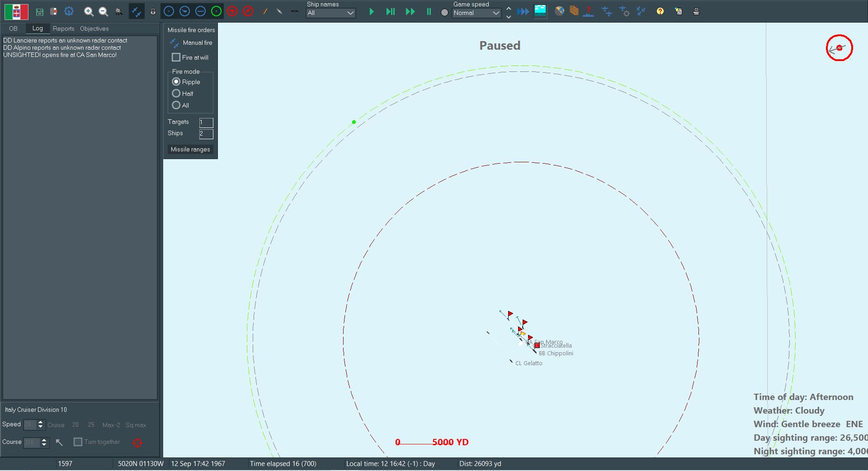Click the padlock icon in toolbar

(x=153, y=12)
